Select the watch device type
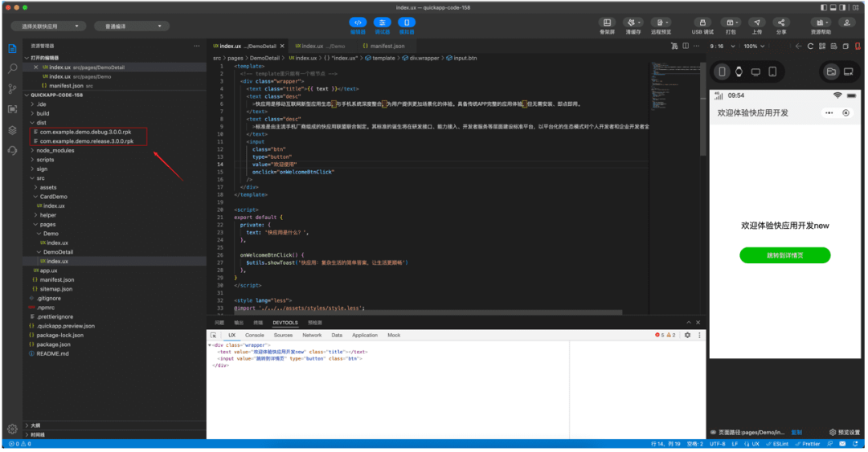The height and width of the screenshot is (452, 868). click(739, 72)
